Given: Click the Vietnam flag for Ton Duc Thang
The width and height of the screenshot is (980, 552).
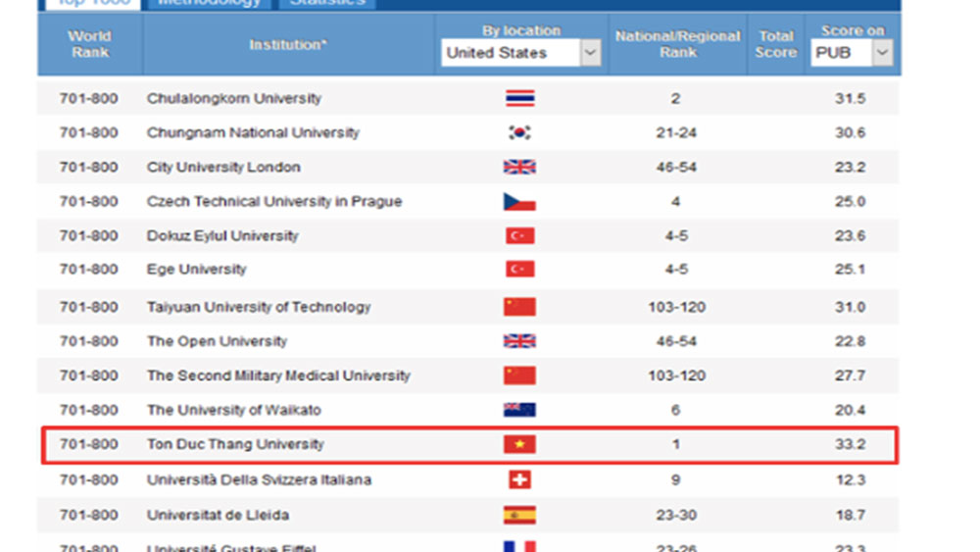Looking at the screenshot, I should (519, 444).
